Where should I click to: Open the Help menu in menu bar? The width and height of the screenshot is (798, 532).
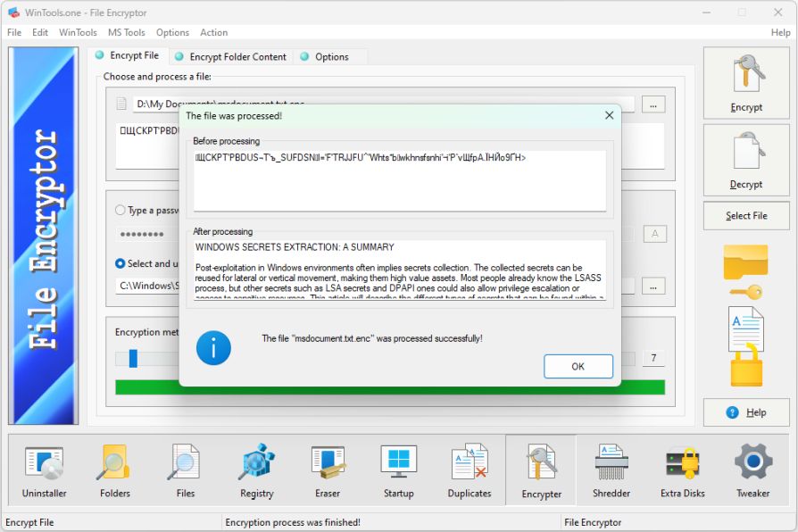pos(780,33)
